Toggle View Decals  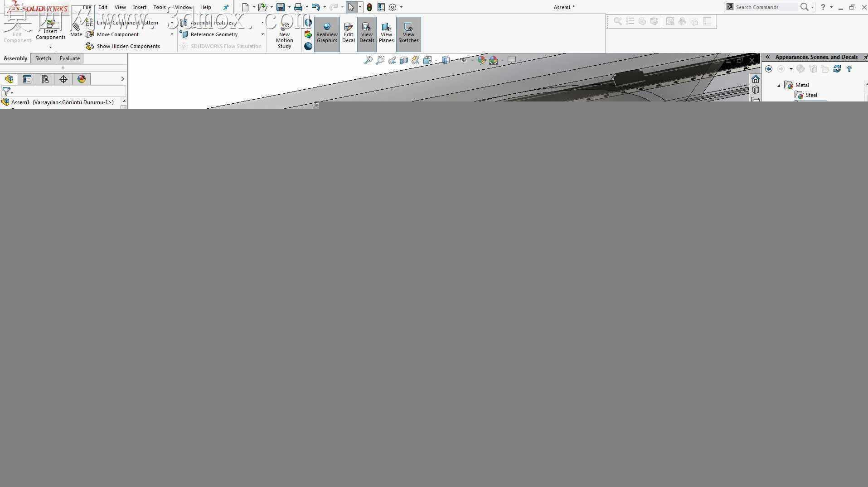click(367, 34)
